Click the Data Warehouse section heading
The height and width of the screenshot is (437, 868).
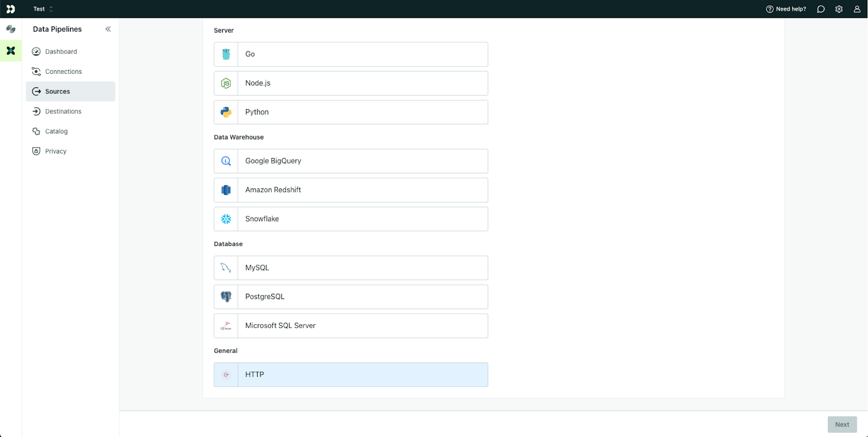pos(239,137)
